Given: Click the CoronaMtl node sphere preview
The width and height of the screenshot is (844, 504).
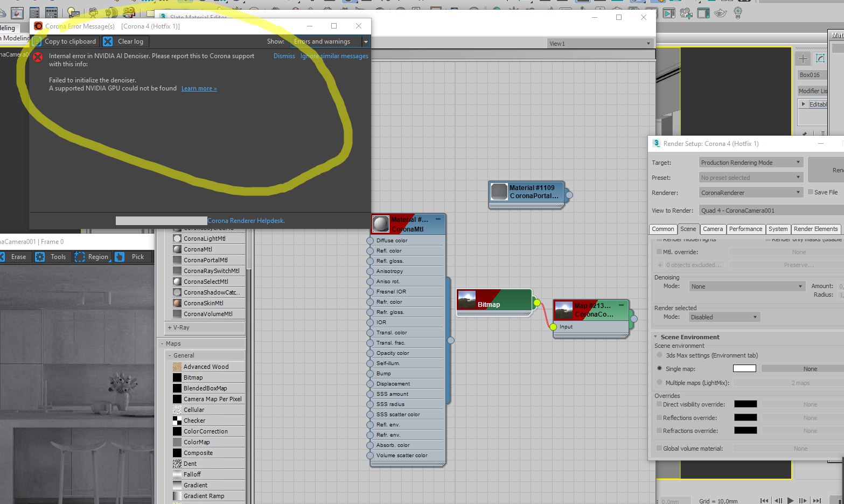Looking at the screenshot, I should 381,224.
